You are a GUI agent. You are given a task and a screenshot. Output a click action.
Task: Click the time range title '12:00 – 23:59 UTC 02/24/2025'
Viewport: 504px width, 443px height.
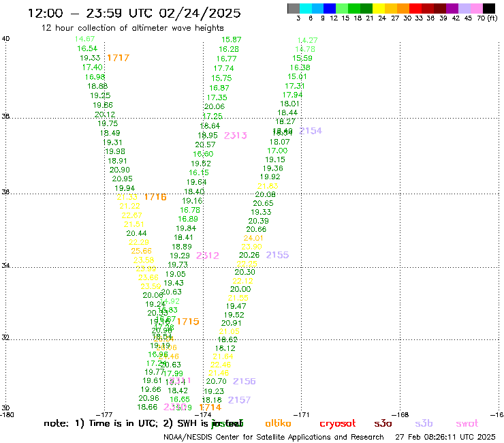(x=134, y=13)
